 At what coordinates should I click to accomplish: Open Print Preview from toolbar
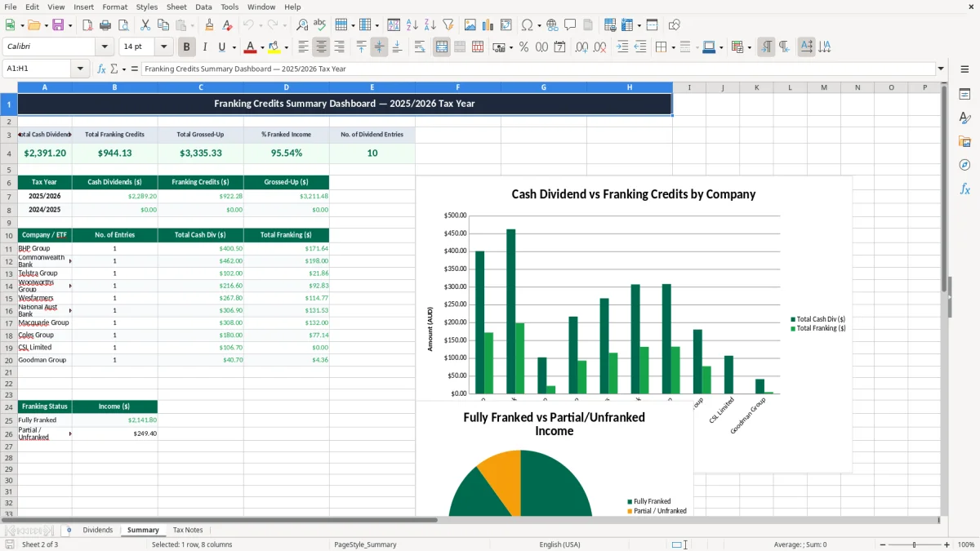[x=122, y=25]
